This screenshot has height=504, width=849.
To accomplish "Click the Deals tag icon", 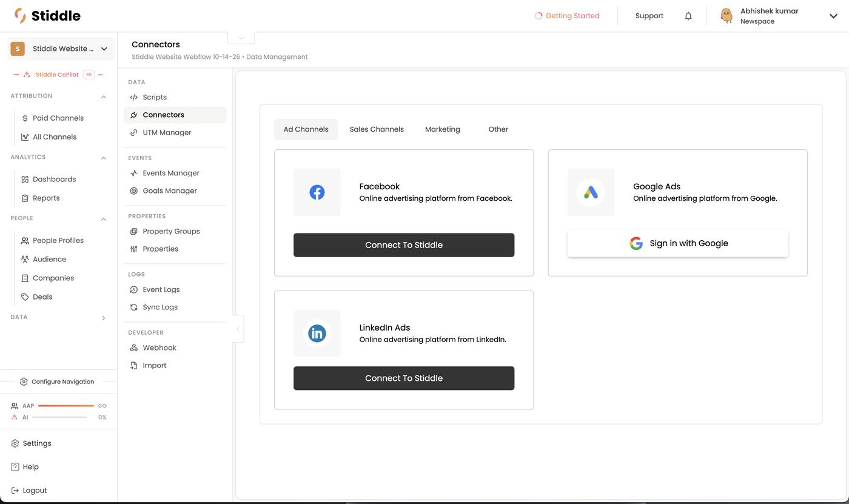I will click(x=25, y=297).
